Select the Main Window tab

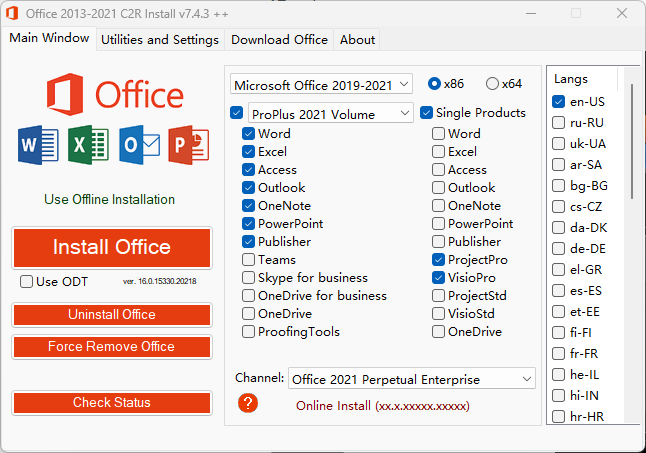click(49, 38)
